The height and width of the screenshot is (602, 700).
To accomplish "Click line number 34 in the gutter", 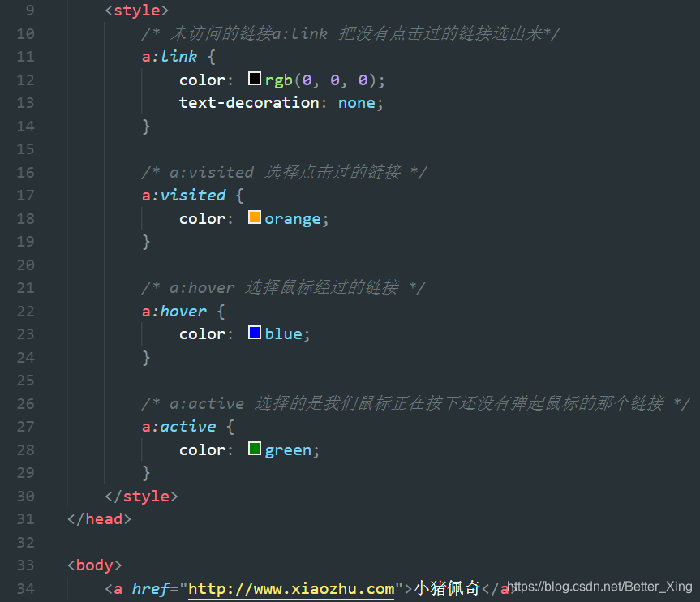I will pos(25,589).
